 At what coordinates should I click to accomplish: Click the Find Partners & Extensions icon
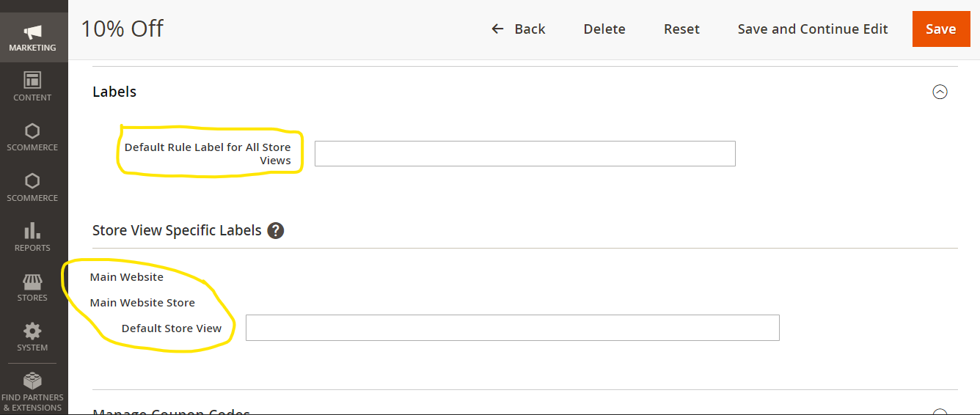coord(32,381)
